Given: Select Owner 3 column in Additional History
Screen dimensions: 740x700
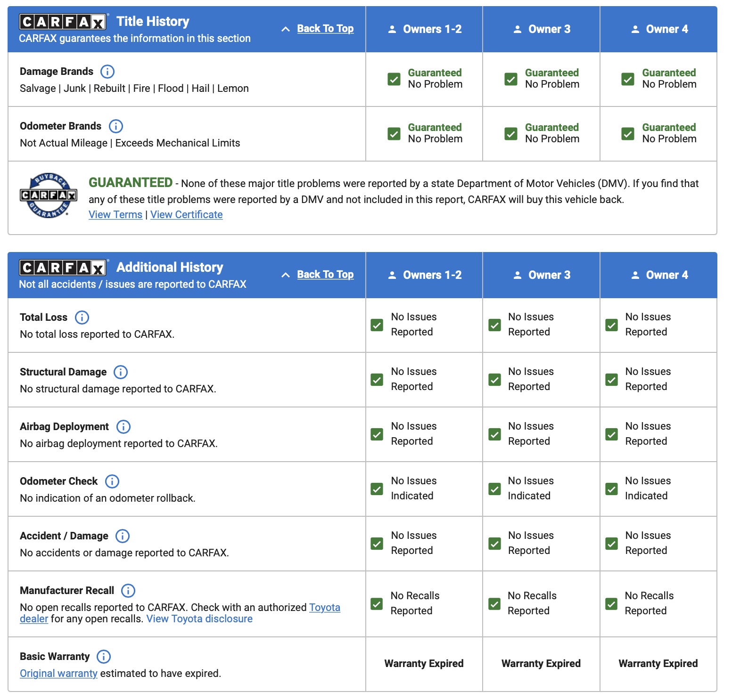Looking at the screenshot, I should coord(541,275).
